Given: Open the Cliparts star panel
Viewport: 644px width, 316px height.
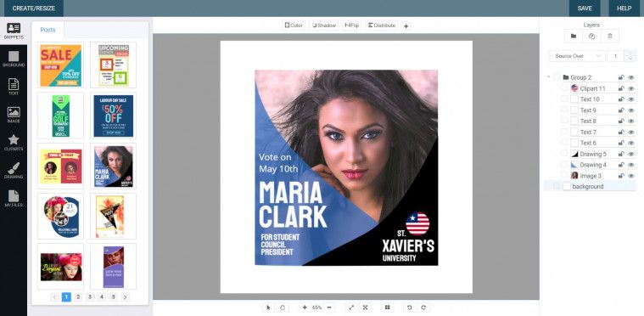Looking at the screenshot, I should tap(13, 143).
